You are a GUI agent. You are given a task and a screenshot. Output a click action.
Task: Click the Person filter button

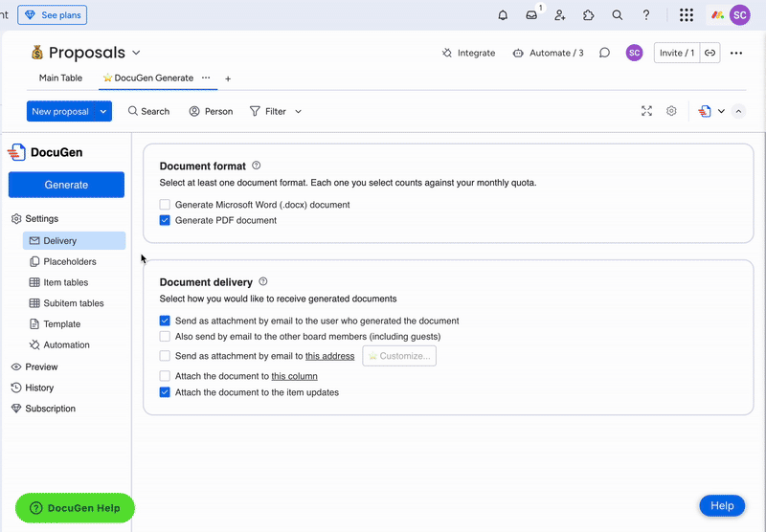pyautogui.click(x=211, y=111)
